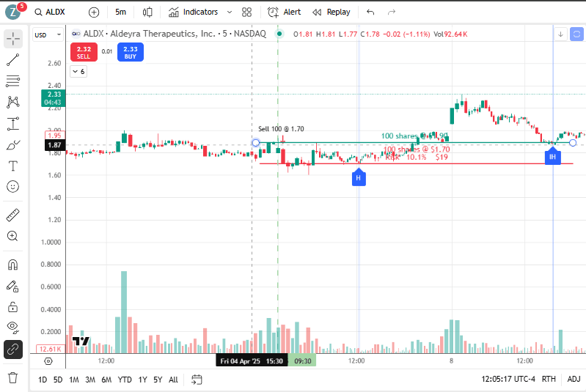
Task: Toggle ADJ adjusted data
Action: point(574,380)
